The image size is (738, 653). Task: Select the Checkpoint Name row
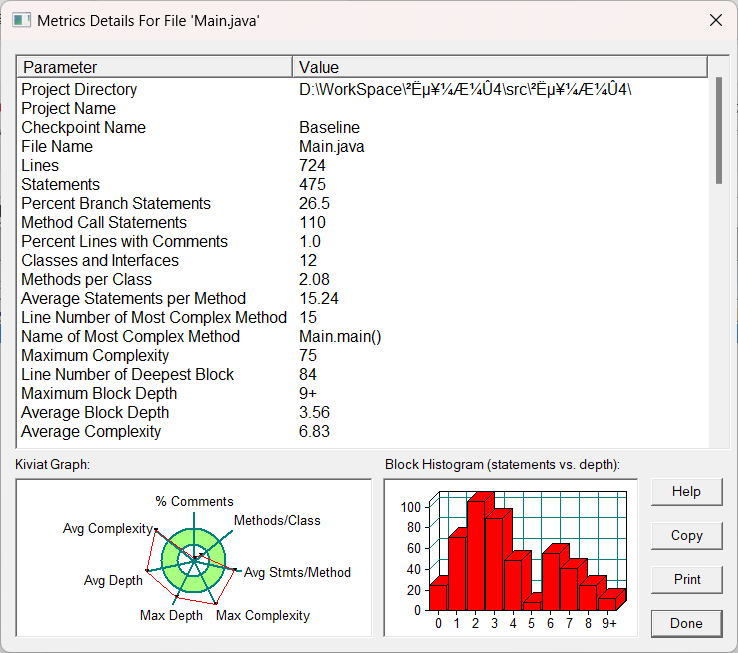pyautogui.click(x=83, y=128)
